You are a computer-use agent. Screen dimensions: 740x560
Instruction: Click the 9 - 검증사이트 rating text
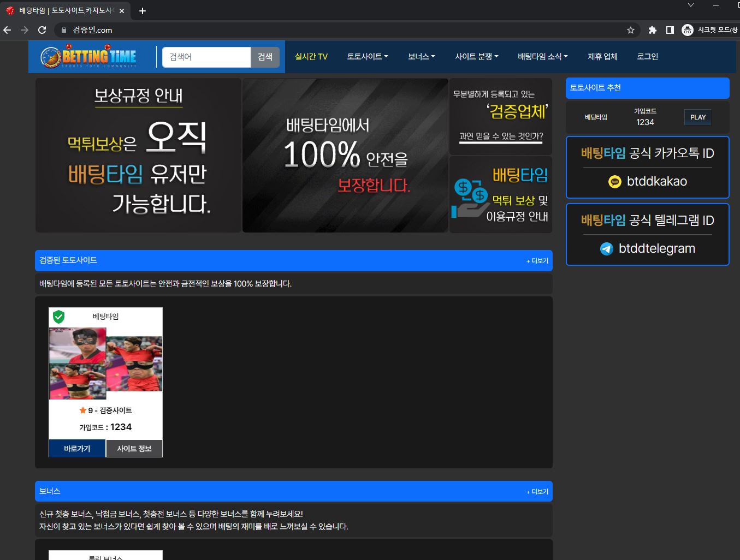pyautogui.click(x=110, y=410)
